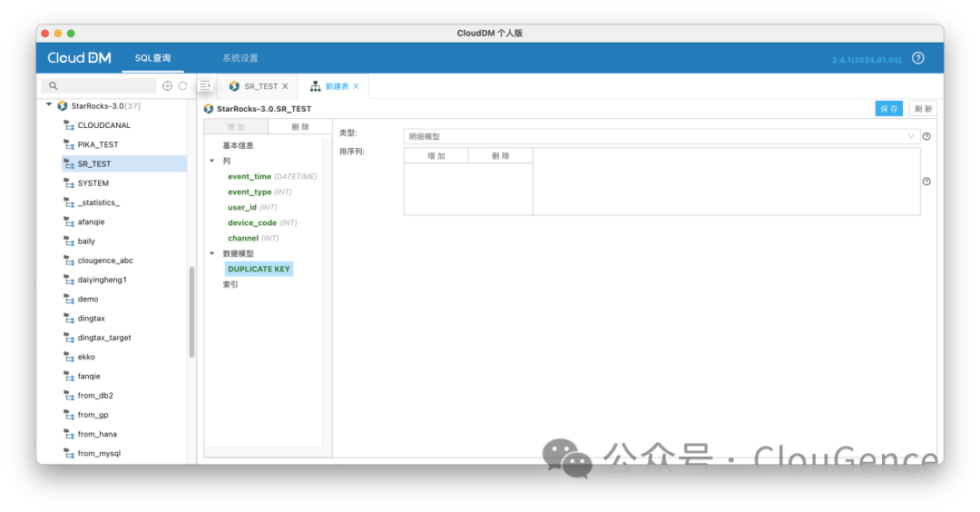
Task: Click 删除 button in structure panel
Action: click(300, 127)
